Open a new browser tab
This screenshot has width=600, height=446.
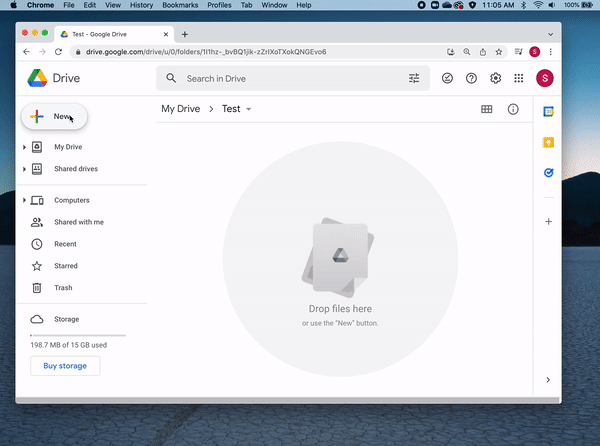(x=185, y=34)
